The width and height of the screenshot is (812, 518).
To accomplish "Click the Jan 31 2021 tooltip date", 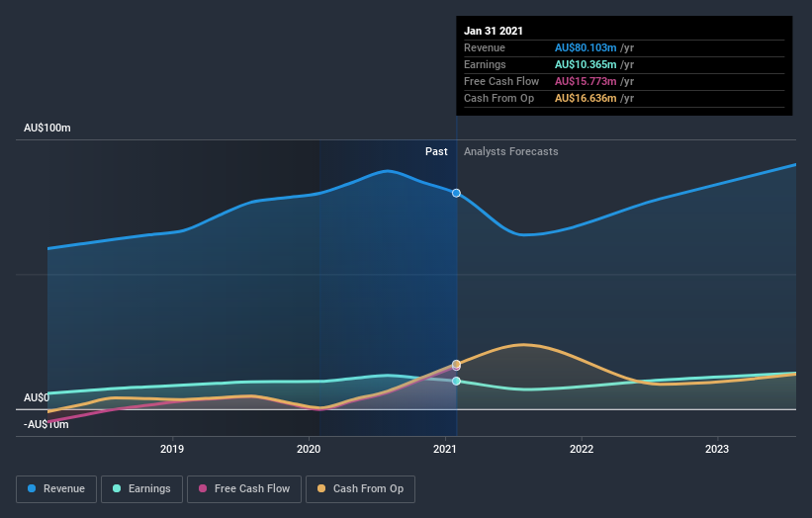I will (494, 31).
